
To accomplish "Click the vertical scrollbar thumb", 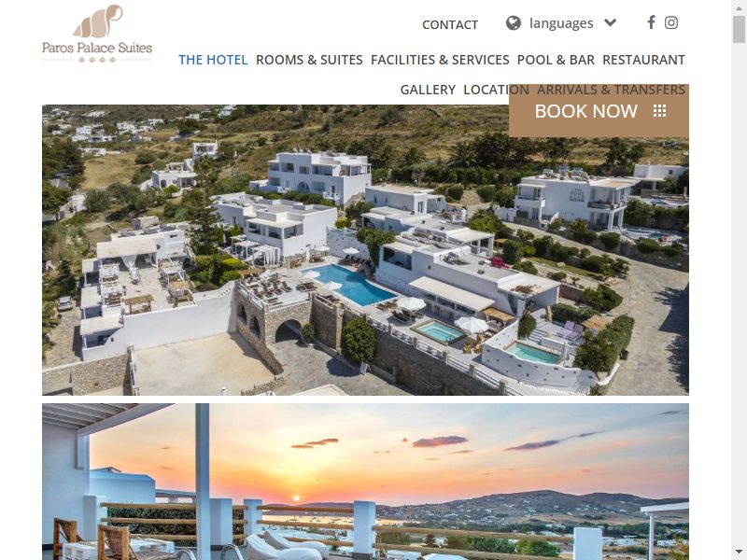I will (x=739, y=29).
